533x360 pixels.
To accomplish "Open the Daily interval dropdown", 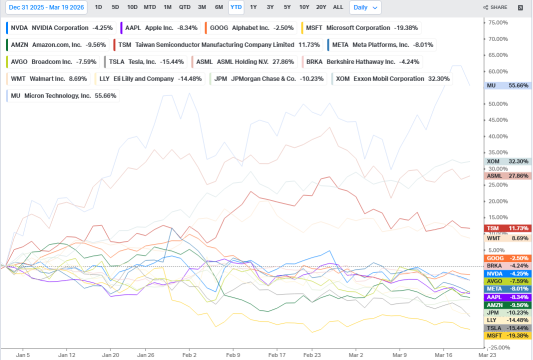I will [365, 7].
